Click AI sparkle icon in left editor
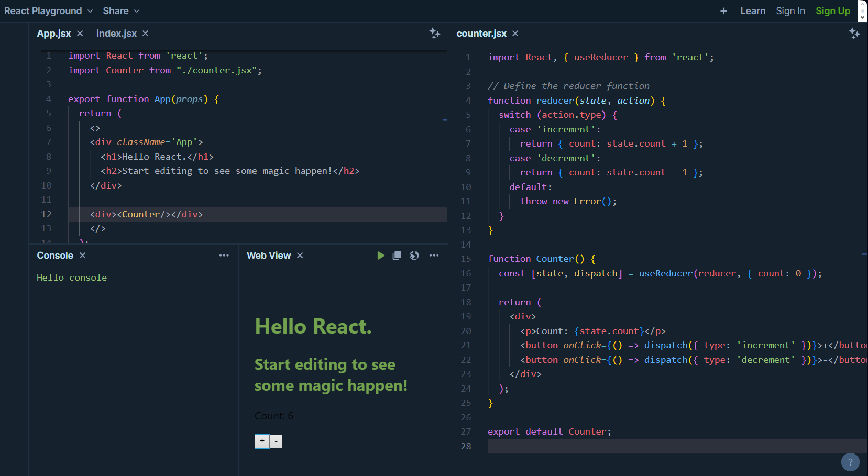Screen dimensions: 868x476 (x=435, y=34)
